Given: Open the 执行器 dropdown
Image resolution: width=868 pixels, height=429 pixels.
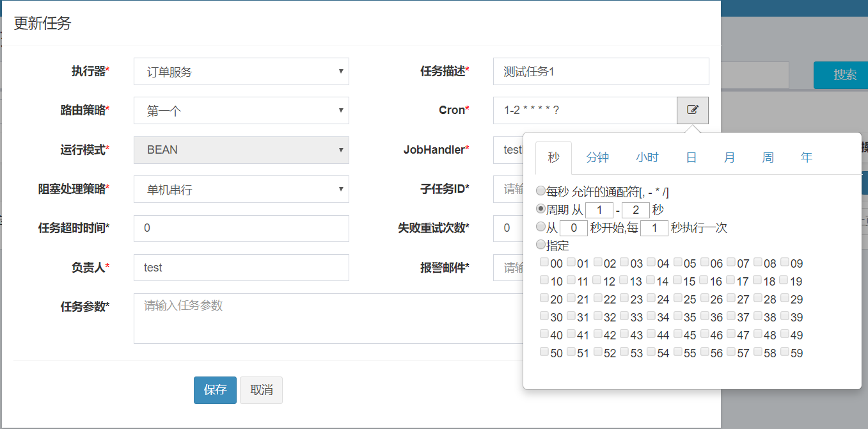Looking at the screenshot, I should (x=241, y=71).
